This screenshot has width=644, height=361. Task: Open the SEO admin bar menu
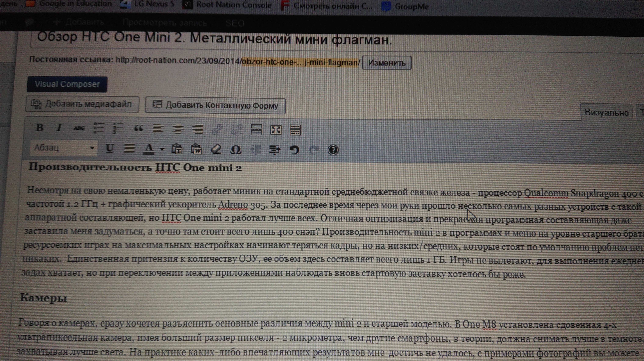[x=235, y=23]
